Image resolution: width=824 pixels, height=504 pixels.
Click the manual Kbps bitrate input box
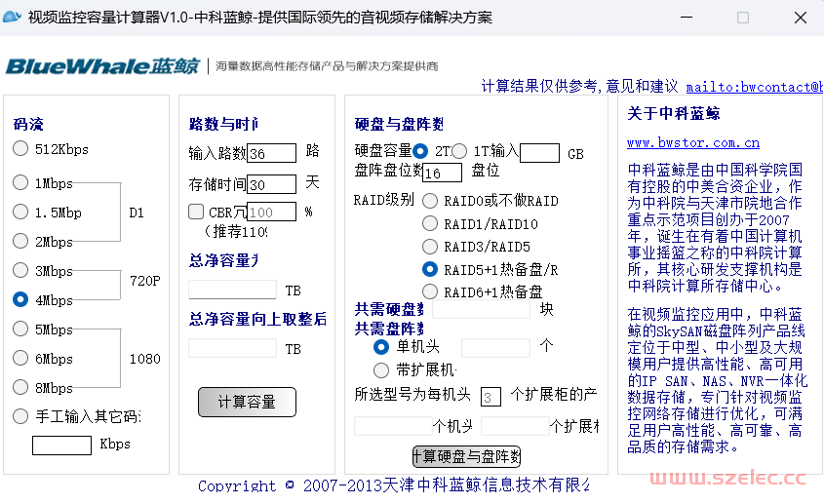[x=61, y=446]
